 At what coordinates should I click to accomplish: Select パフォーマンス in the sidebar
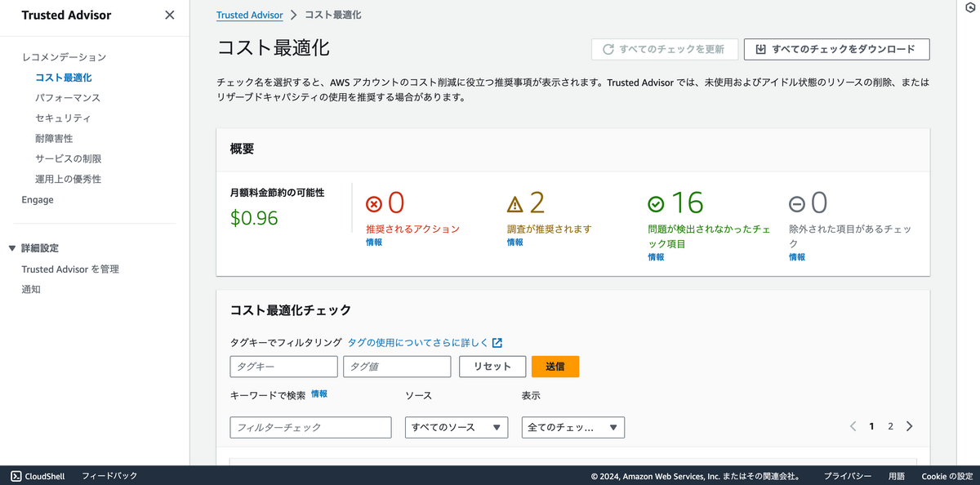(68, 98)
